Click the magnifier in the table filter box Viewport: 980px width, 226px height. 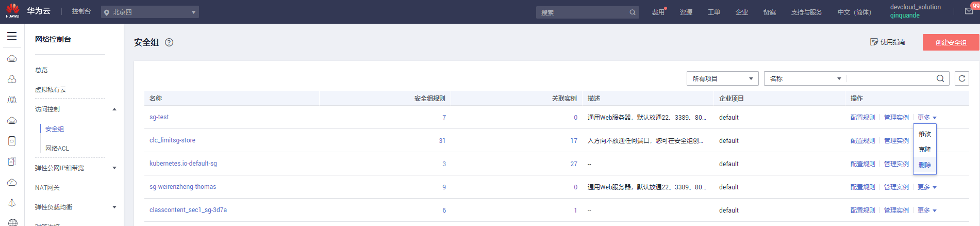click(x=940, y=78)
